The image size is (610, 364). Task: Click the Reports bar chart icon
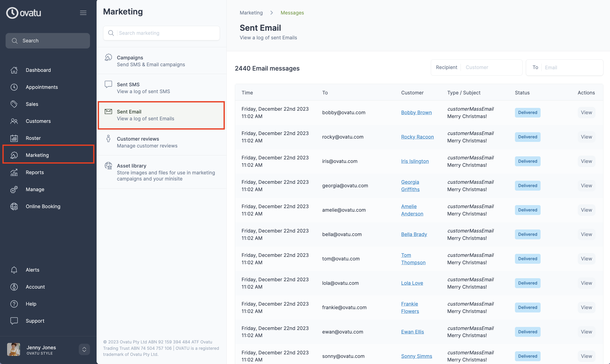(14, 172)
